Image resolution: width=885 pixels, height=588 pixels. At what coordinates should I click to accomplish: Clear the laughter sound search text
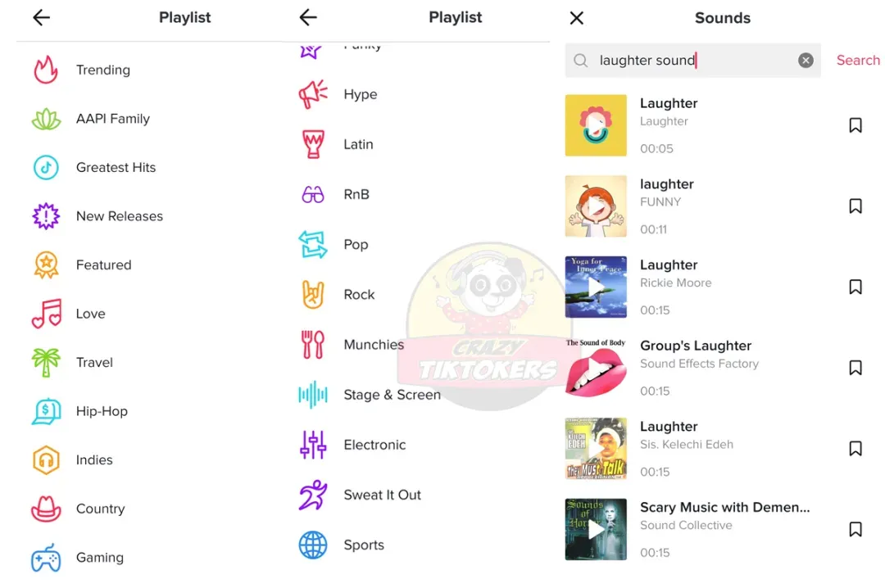(806, 61)
